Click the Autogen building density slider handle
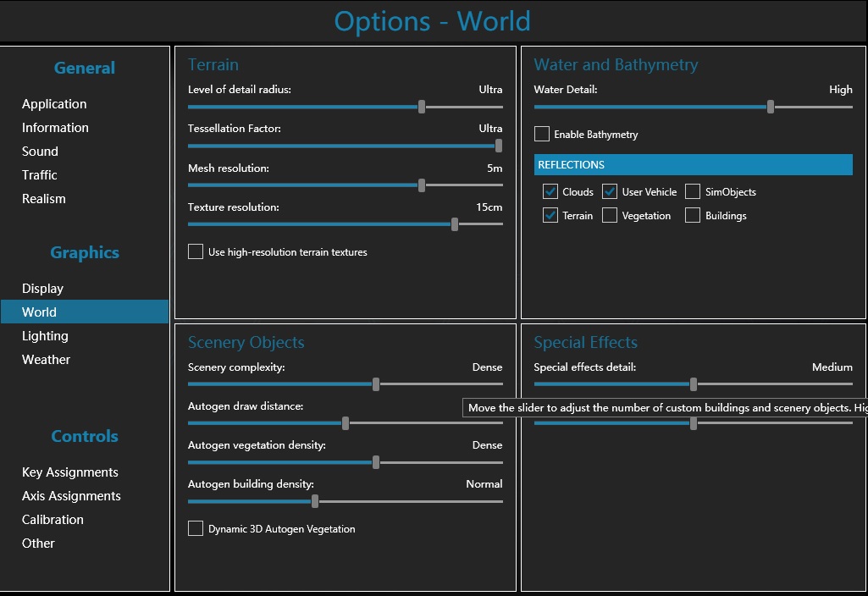Image resolution: width=868 pixels, height=596 pixels. [315, 501]
